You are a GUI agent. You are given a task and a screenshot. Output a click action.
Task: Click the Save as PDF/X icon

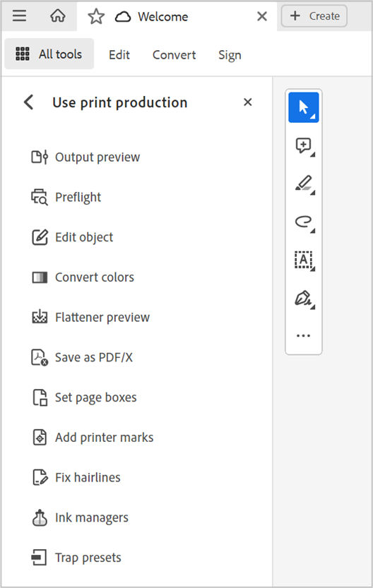[40, 357]
